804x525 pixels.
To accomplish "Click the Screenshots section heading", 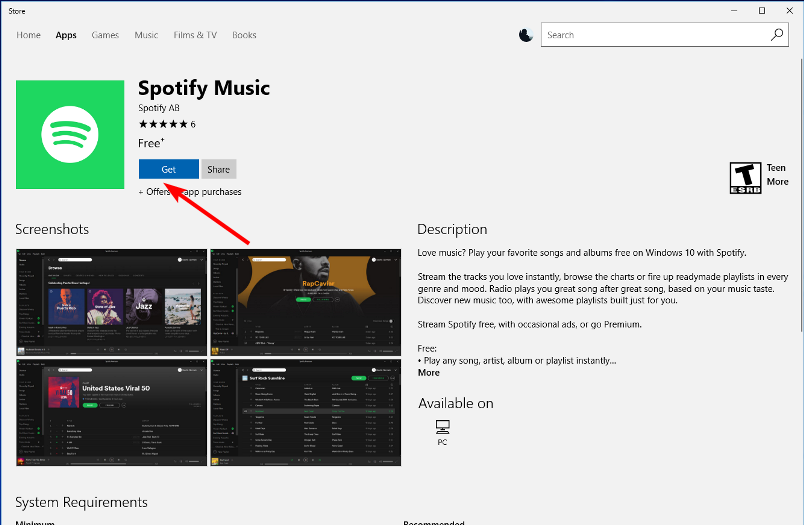I will click(x=52, y=229).
